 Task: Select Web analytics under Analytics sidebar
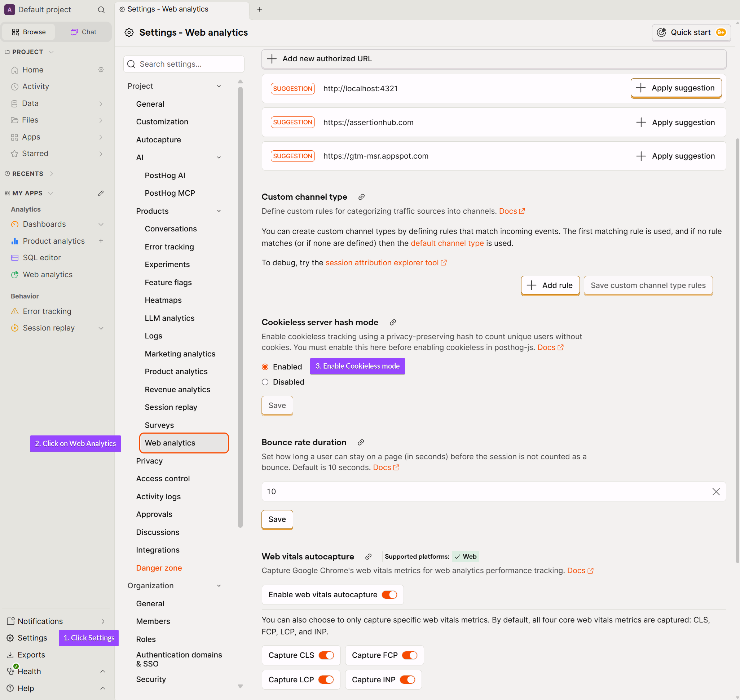47,274
